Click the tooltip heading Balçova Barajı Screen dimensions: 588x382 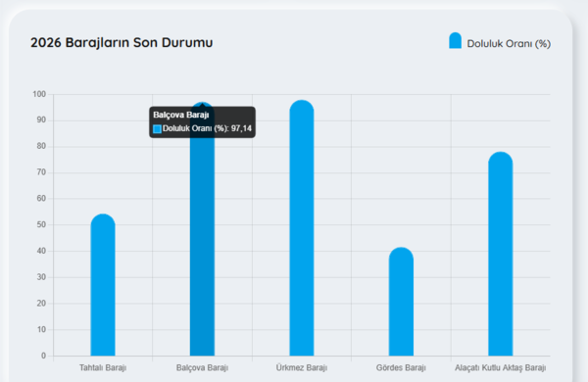(180, 115)
